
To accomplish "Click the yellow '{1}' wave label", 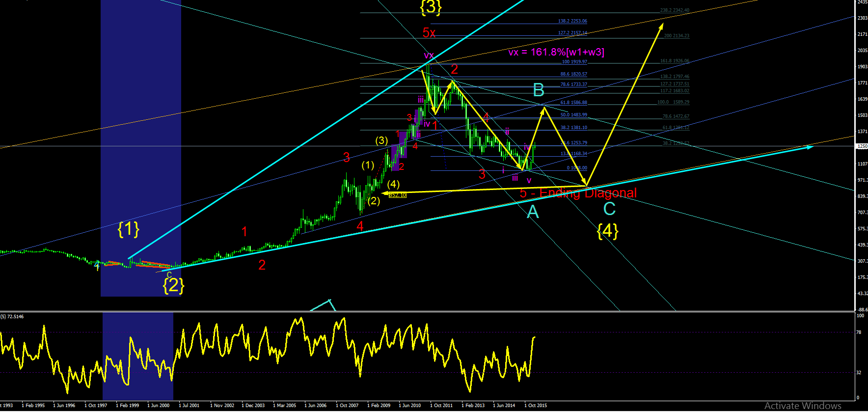I will [x=129, y=229].
